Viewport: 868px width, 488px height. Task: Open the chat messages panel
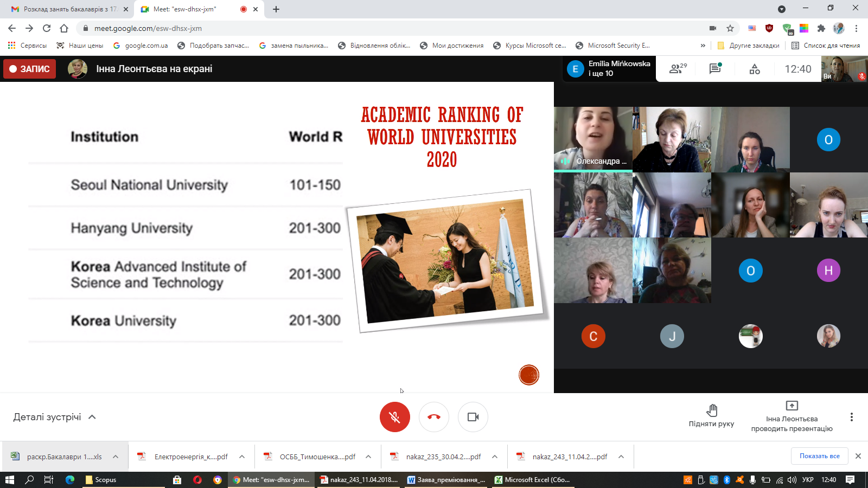pyautogui.click(x=715, y=69)
